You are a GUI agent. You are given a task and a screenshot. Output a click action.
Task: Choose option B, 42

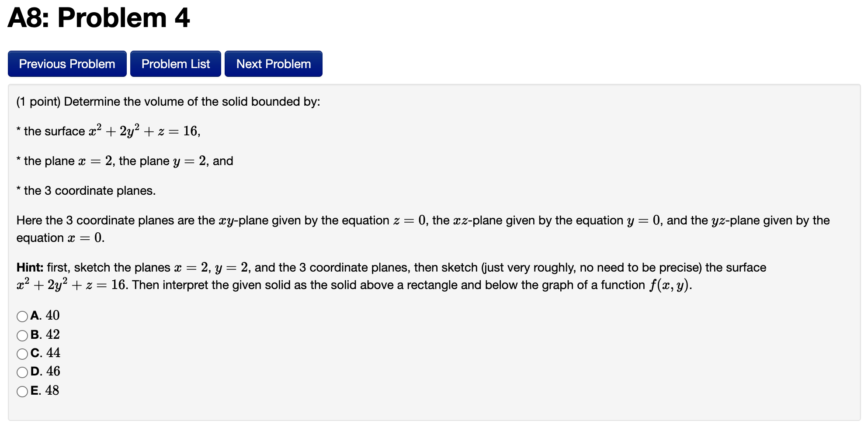click(22, 335)
